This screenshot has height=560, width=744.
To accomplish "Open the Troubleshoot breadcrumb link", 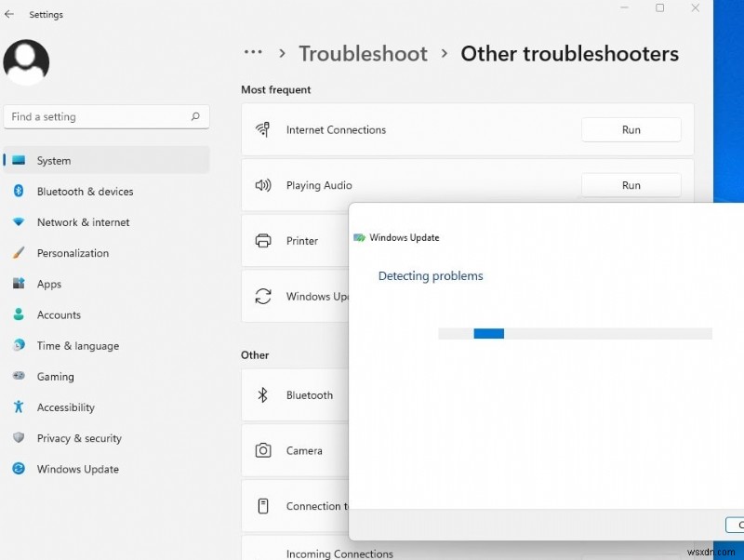I will point(363,53).
